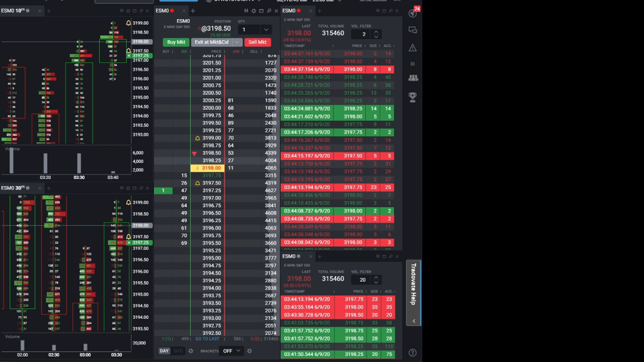The image size is (644, 362).
Task: Click the 3197.50 alert bell on 10m chart
Action: point(129,51)
